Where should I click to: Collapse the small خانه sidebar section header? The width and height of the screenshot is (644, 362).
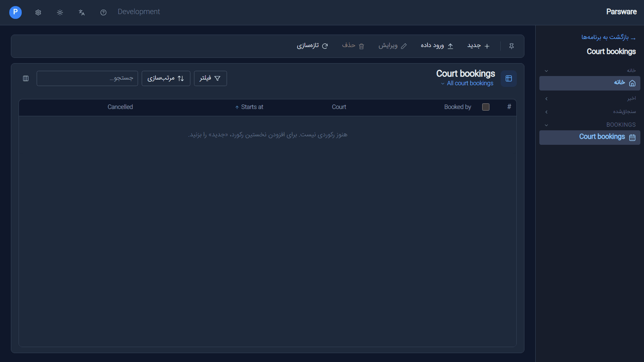tap(590, 71)
